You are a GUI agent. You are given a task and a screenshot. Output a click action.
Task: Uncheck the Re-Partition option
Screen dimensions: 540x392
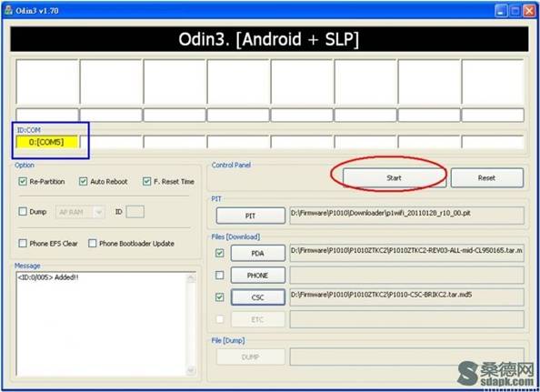tap(23, 181)
